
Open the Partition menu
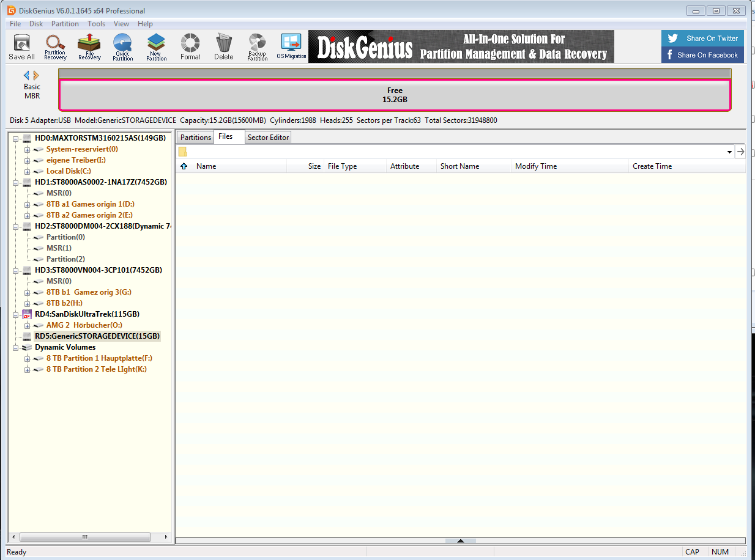click(x=65, y=24)
